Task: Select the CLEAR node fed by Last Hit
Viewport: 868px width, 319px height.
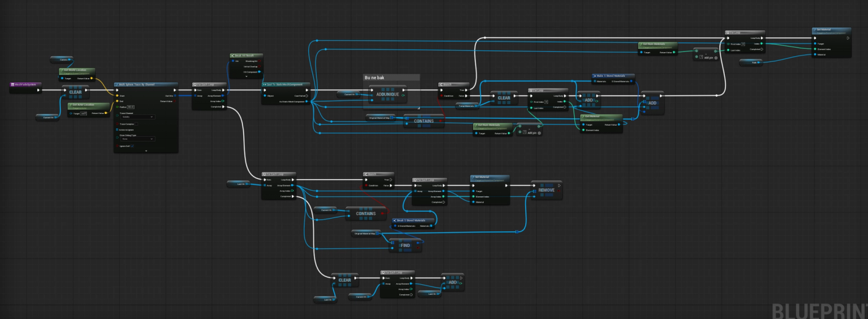Action: pos(345,280)
